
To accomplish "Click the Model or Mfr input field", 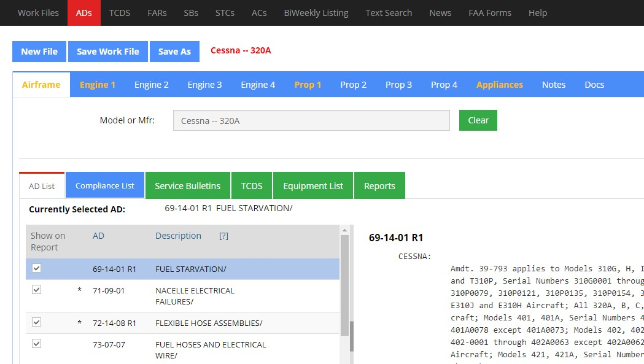I will pos(311,121).
